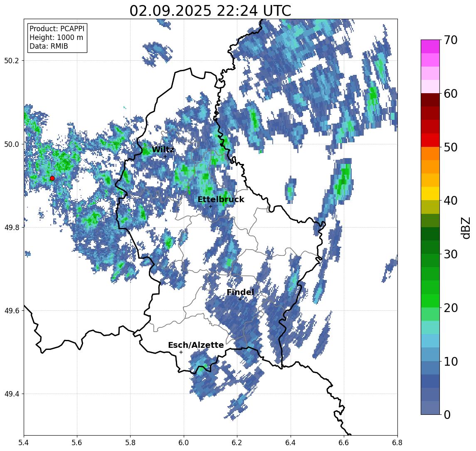The width and height of the screenshot is (476, 451).
Task: Click the plus marker at Esch/Alzette
Action: click(181, 352)
